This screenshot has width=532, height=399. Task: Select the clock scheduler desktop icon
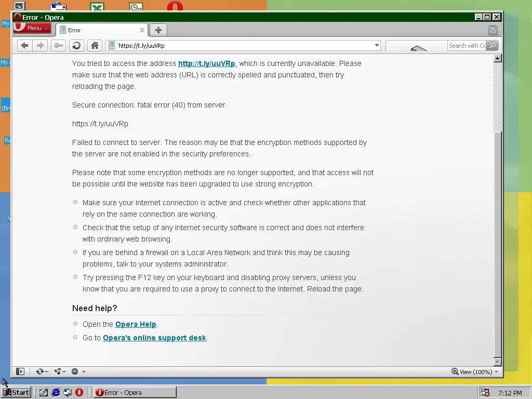(136, 6)
